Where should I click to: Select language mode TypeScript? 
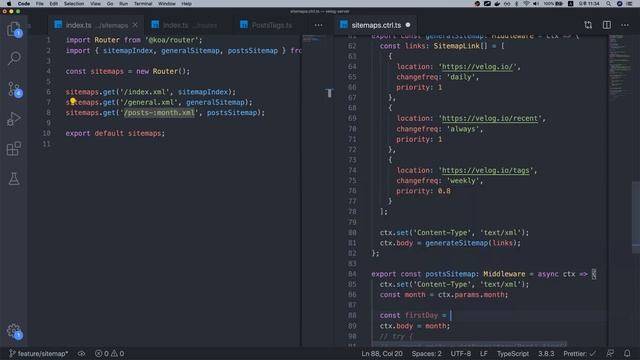513,353
